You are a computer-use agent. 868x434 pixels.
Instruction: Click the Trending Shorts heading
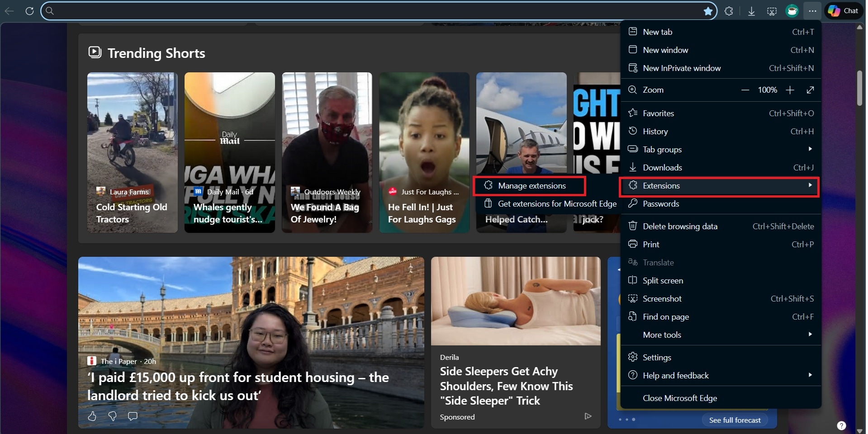point(156,53)
